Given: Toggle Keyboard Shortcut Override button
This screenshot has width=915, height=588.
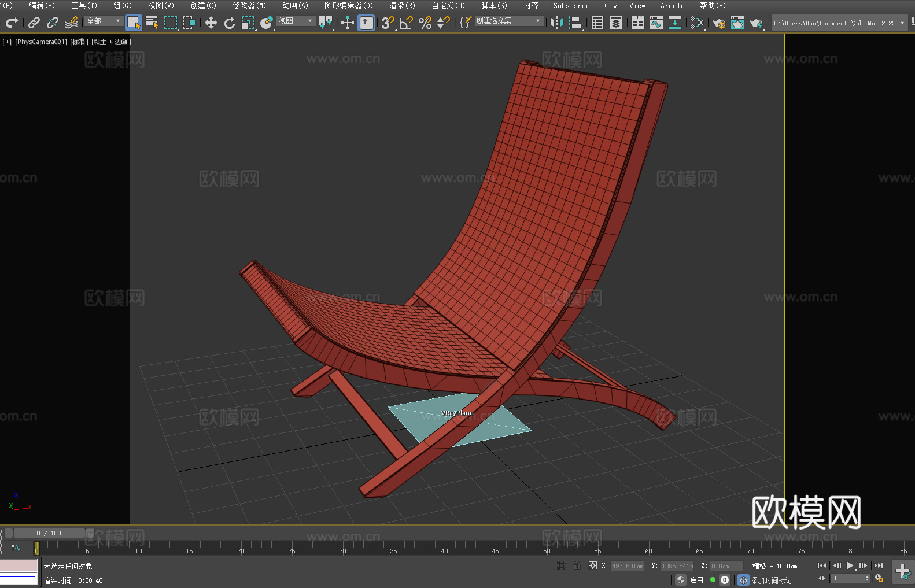Looking at the screenshot, I should pyautogui.click(x=366, y=23).
